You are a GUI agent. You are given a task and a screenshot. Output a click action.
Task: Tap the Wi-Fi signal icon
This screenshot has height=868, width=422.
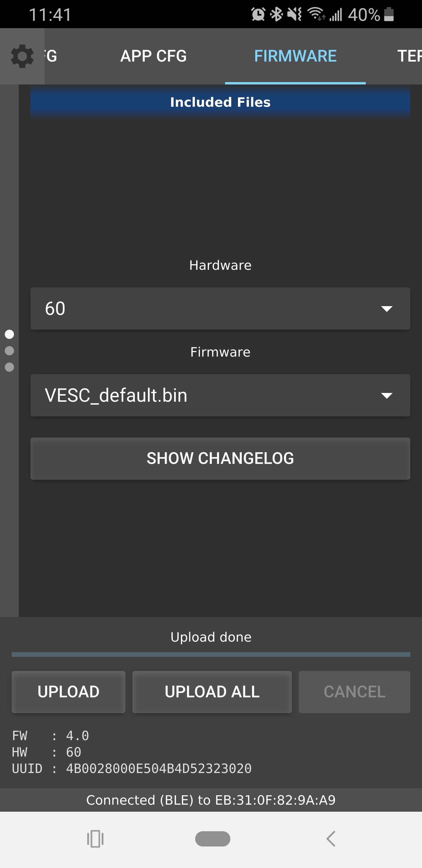point(316,14)
